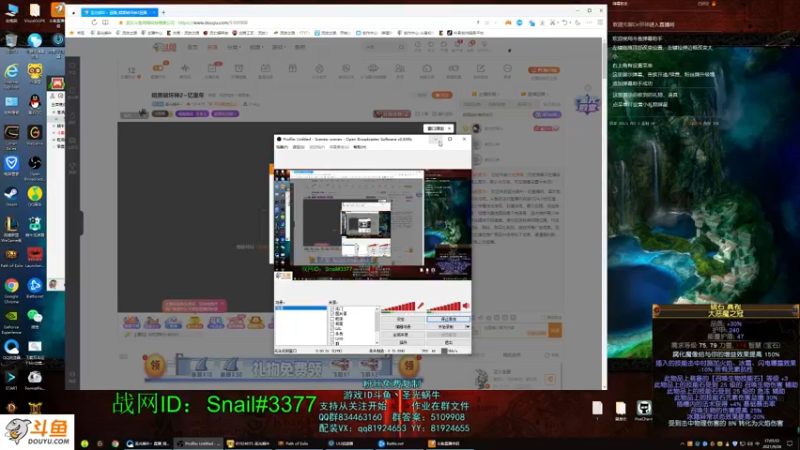The width and height of the screenshot is (800, 450).
Task: Click the edit pencil icon in Douyu toolbar
Action: [481, 68]
